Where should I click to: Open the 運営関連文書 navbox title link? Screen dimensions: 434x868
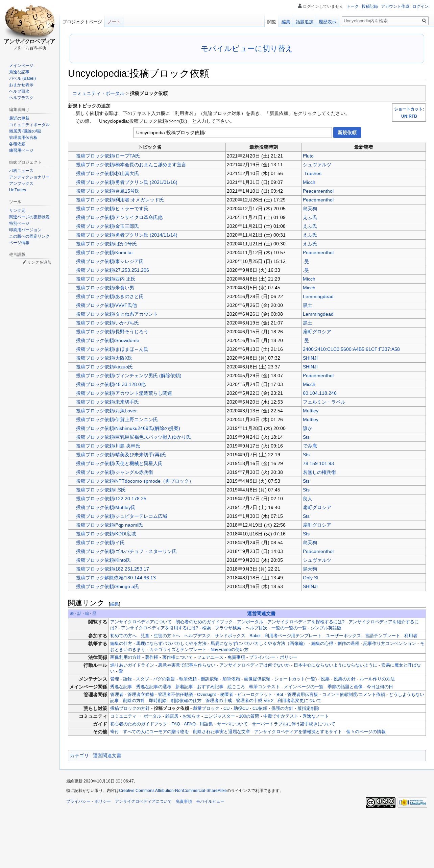[261, 613]
